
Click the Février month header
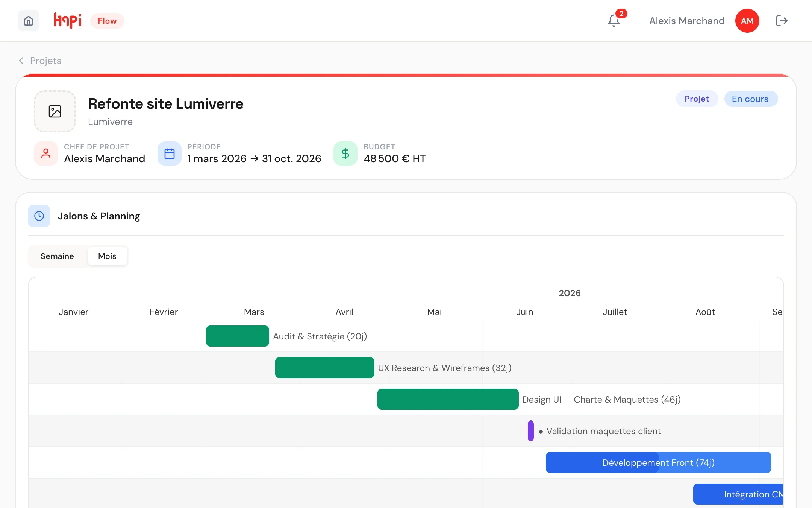click(164, 312)
